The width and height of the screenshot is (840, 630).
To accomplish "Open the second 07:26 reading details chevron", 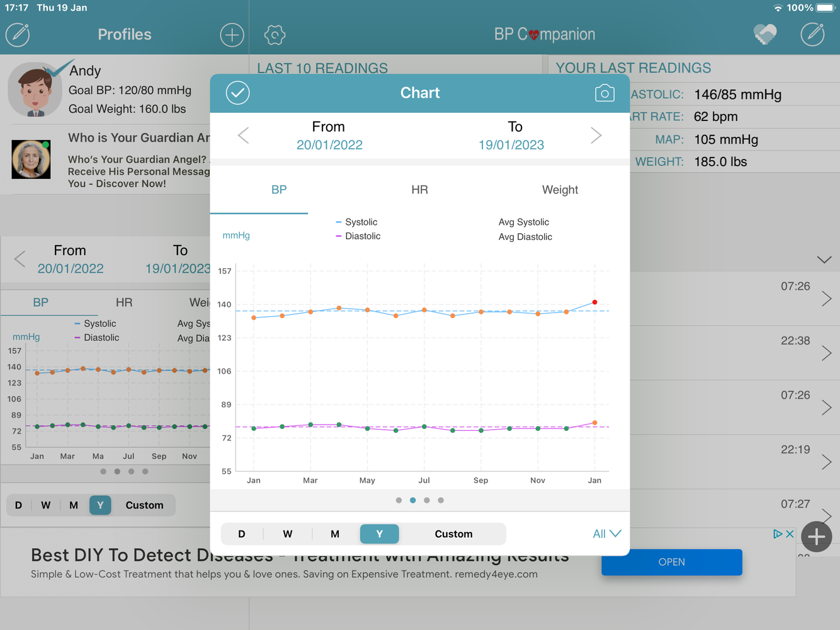I will coord(827,408).
